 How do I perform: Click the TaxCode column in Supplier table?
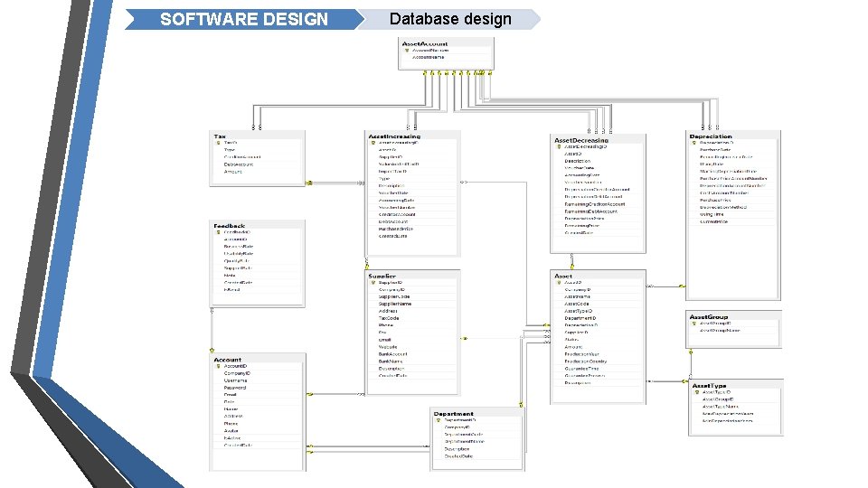[x=389, y=319]
